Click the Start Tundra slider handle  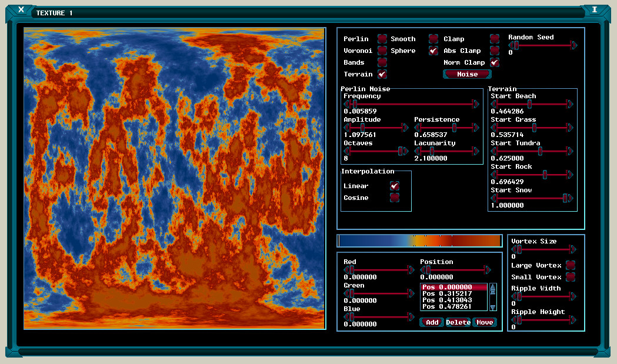(540, 151)
